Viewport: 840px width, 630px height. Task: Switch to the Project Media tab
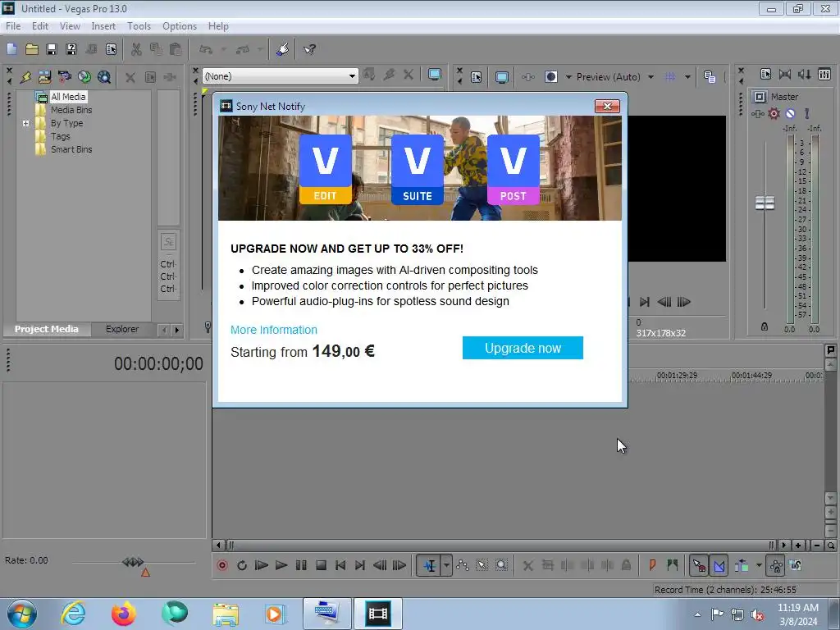(x=46, y=329)
